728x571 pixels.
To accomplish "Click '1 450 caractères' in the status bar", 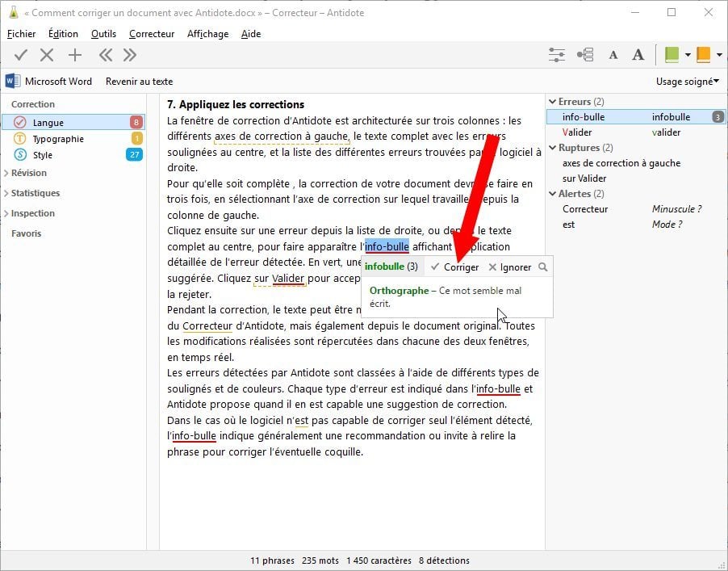I will [x=379, y=561].
